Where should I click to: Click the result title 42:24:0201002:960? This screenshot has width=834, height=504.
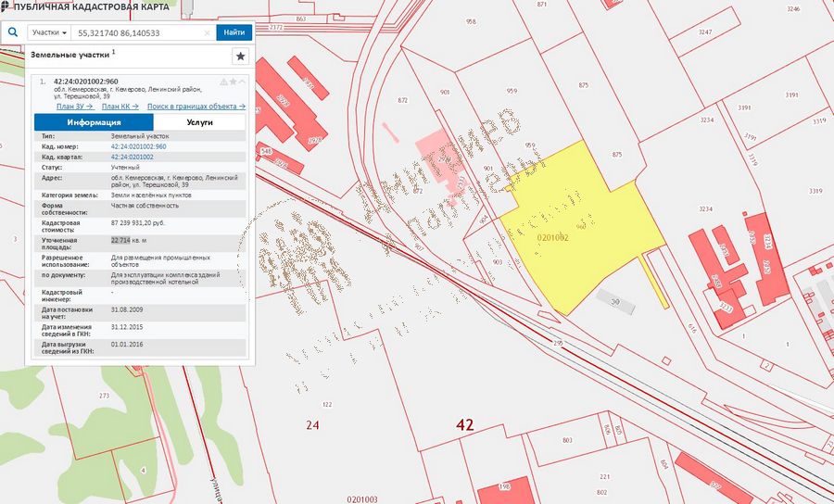pos(85,82)
